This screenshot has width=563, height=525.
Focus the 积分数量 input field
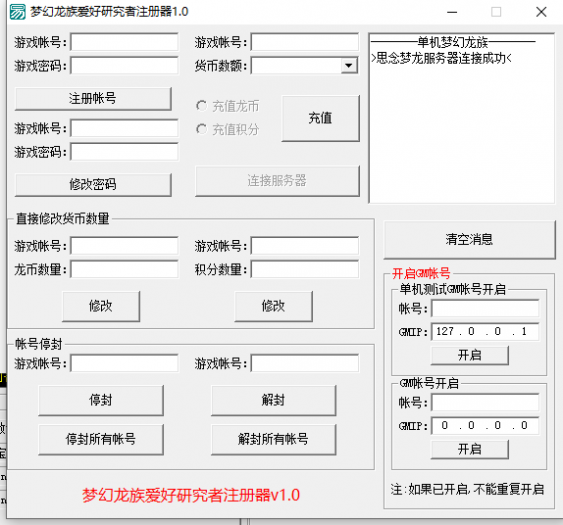click(304, 269)
